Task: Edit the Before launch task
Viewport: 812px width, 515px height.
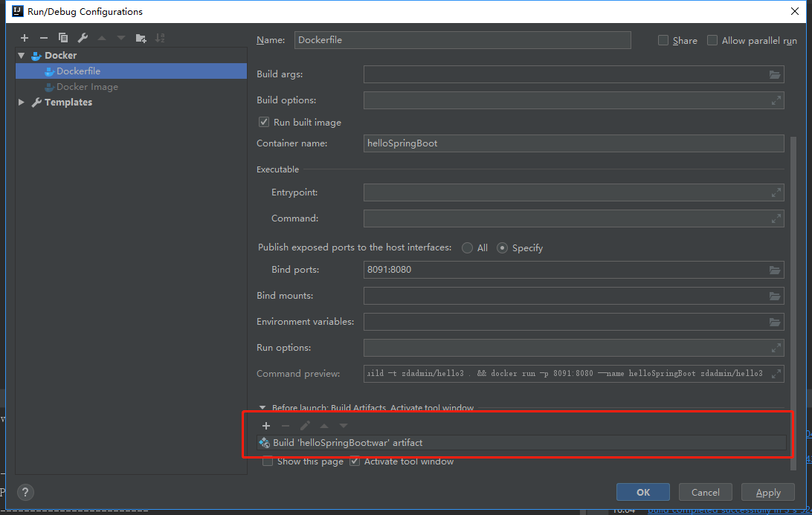Action: pyautogui.click(x=305, y=426)
